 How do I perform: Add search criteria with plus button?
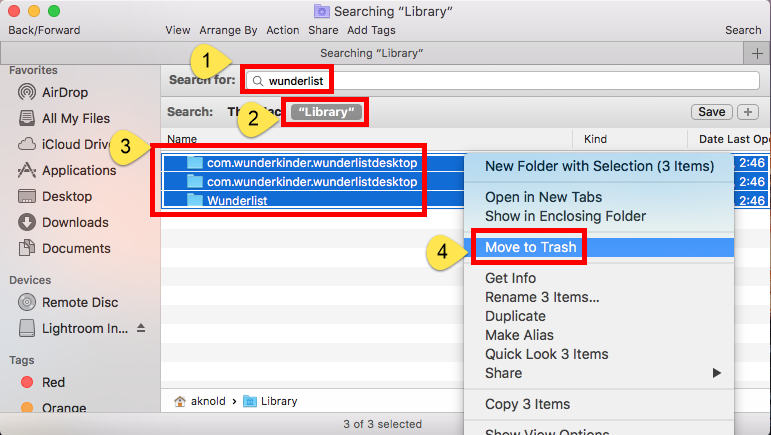pos(747,112)
